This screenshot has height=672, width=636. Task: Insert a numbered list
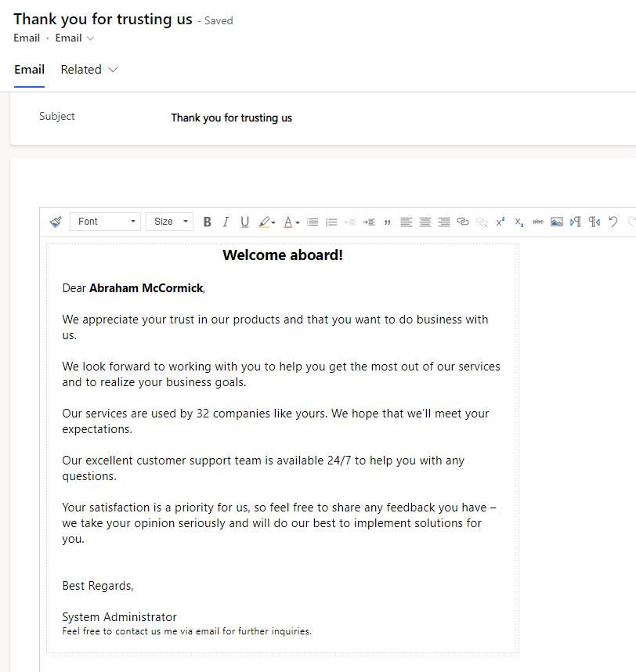coord(331,222)
